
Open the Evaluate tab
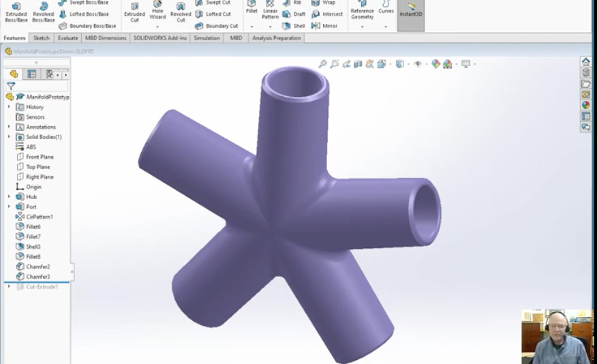(x=67, y=38)
